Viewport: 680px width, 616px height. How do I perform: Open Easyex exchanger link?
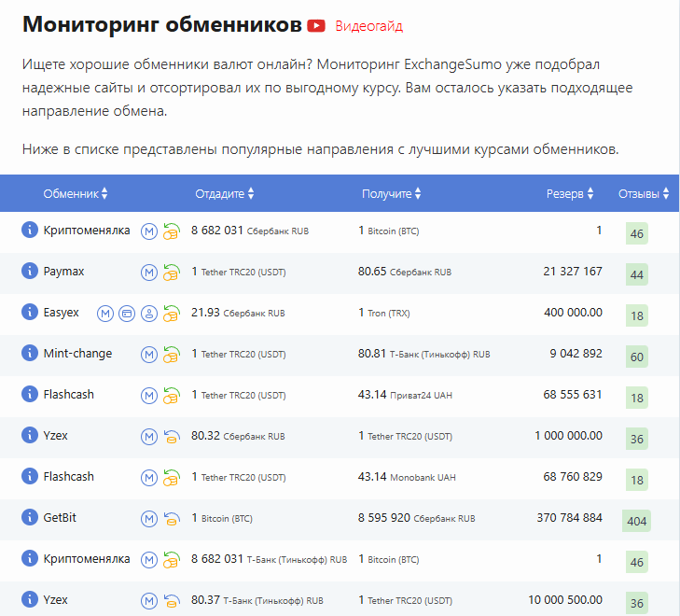[62, 313]
